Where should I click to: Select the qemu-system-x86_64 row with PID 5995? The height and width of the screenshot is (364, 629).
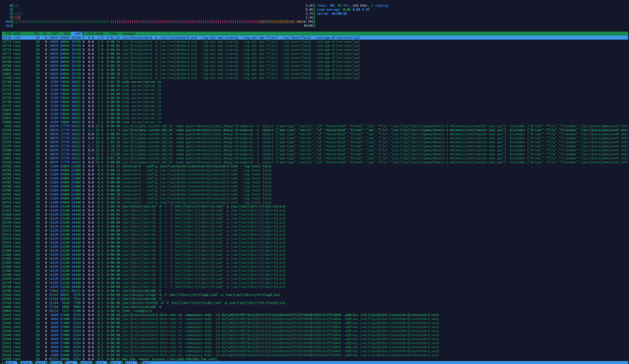pyautogui.click(x=315, y=126)
